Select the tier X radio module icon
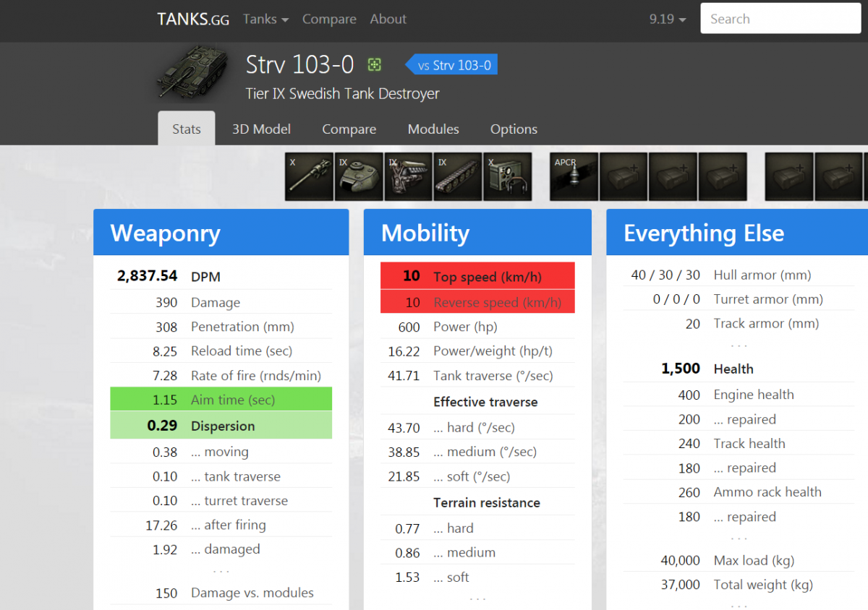This screenshot has height=610, width=868. pos(507,176)
